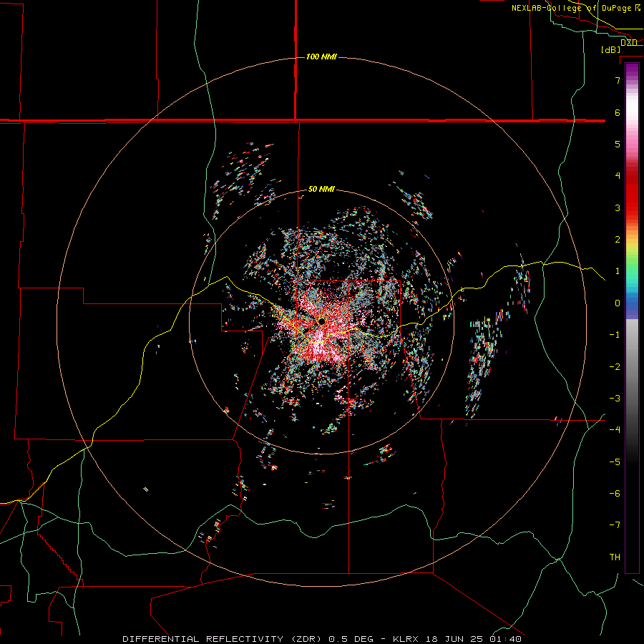Click the "7" value on the color scale

pyautogui.click(x=618, y=80)
